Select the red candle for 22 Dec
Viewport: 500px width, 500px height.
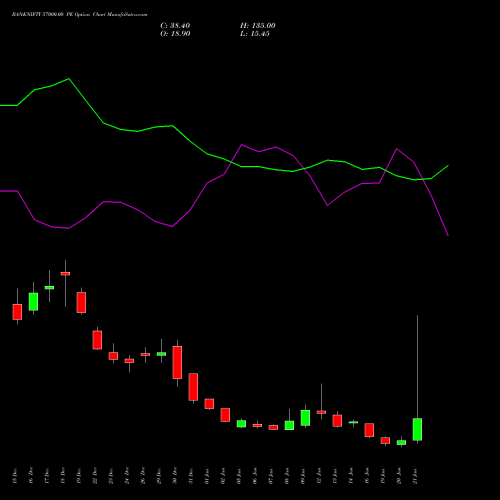pyautogui.click(x=97, y=340)
